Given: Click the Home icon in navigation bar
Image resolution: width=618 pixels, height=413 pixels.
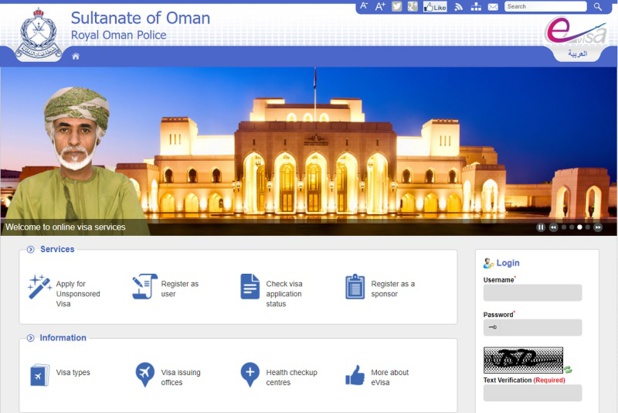Looking at the screenshot, I should pyautogui.click(x=75, y=56).
